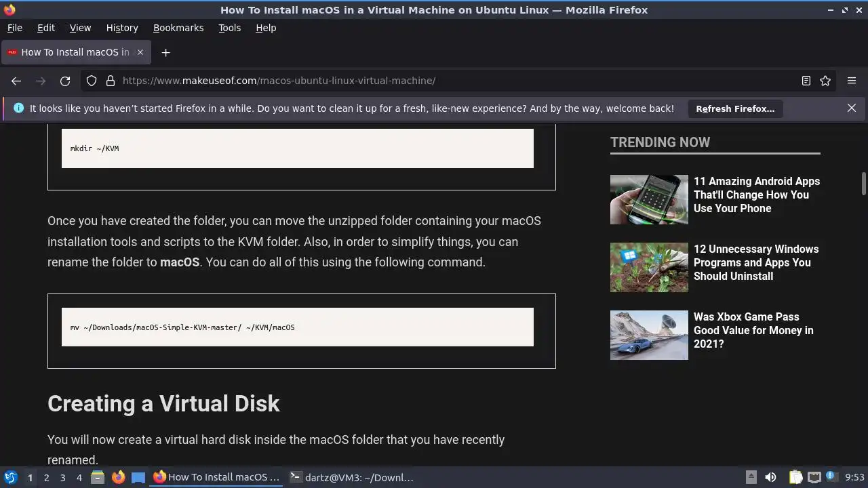The image size is (868, 488).
Task: Dismiss the refresh Firefox notification bar
Action: pyautogui.click(x=852, y=108)
